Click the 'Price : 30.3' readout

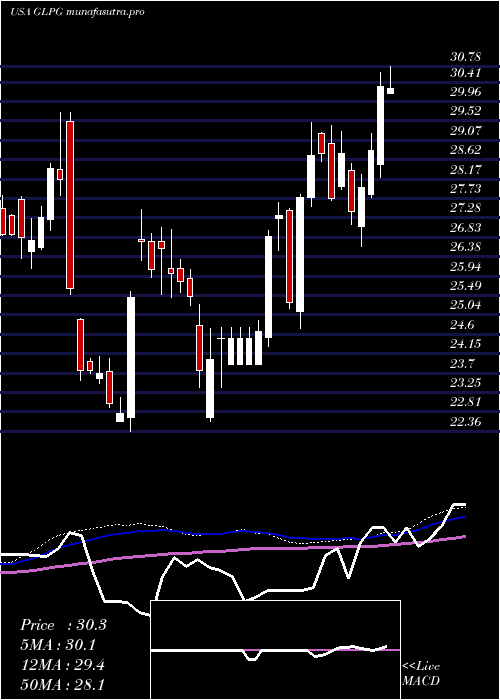click(63, 625)
